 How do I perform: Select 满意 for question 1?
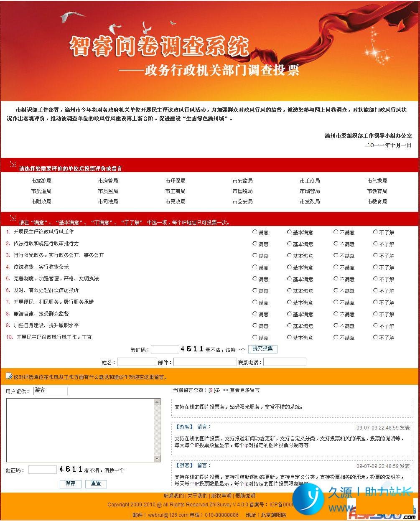[x=255, y=232]
